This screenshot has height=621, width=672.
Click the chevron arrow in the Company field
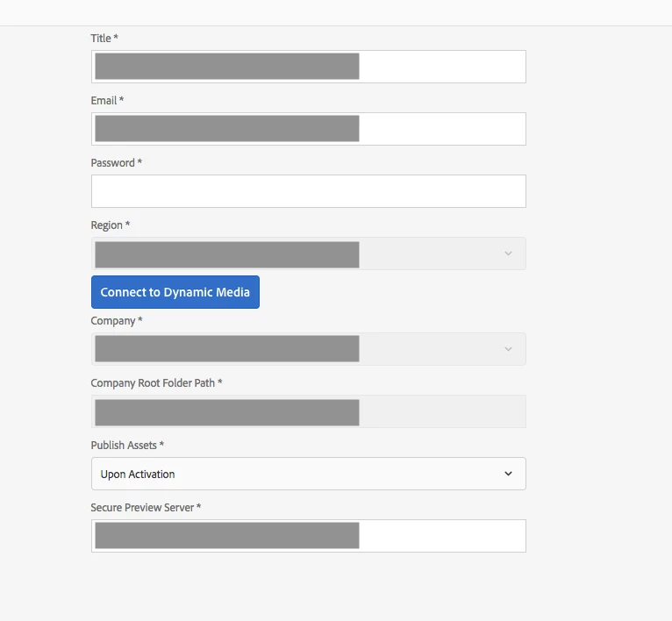click(508, 349)
